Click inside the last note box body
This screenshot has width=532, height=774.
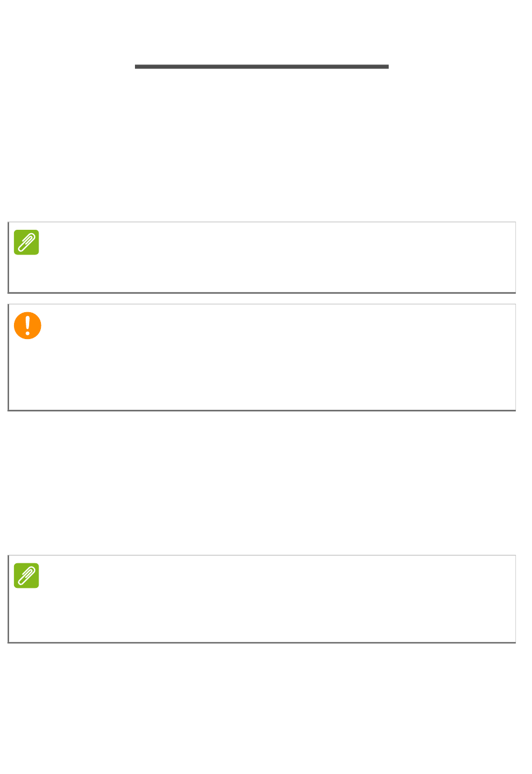274,605
